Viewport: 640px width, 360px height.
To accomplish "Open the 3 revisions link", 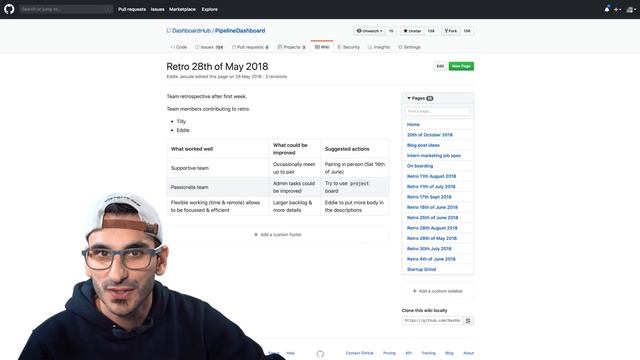I will pyautogui.click(x=276, y=77).
